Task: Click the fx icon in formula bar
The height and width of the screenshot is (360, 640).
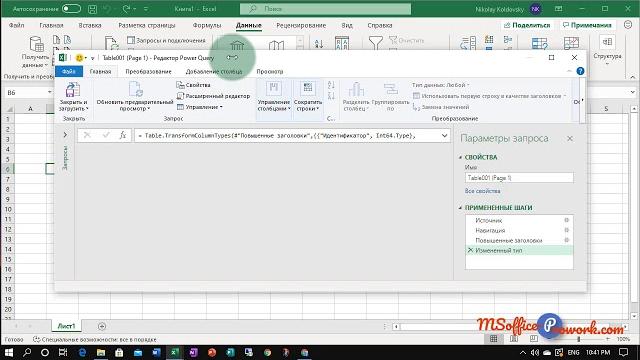Action: point(122,135)
